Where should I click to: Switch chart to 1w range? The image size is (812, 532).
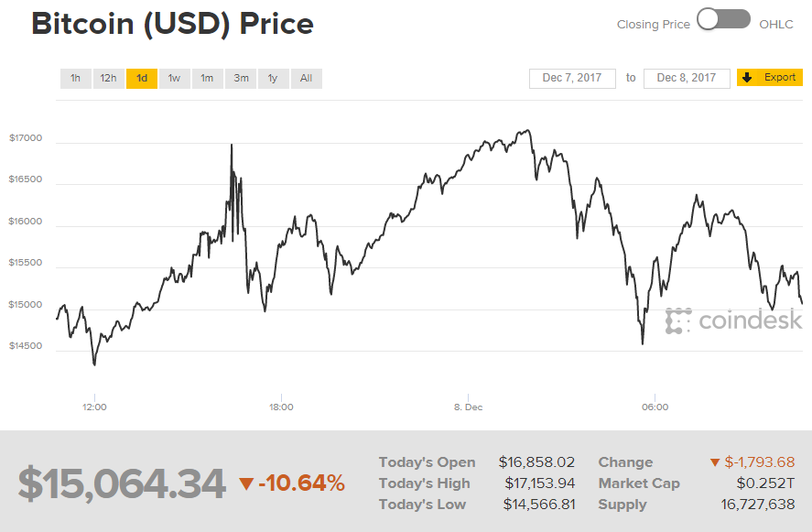[x=174, y=79]
